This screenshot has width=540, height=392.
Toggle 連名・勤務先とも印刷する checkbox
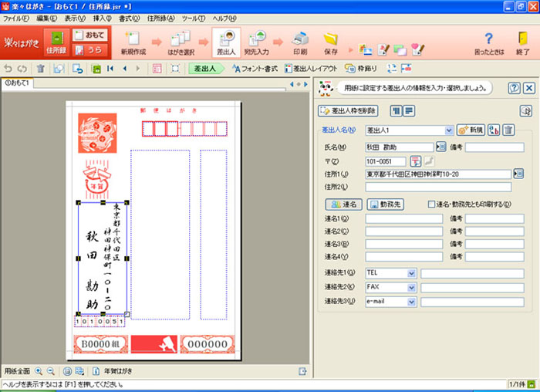click(432, 204)
